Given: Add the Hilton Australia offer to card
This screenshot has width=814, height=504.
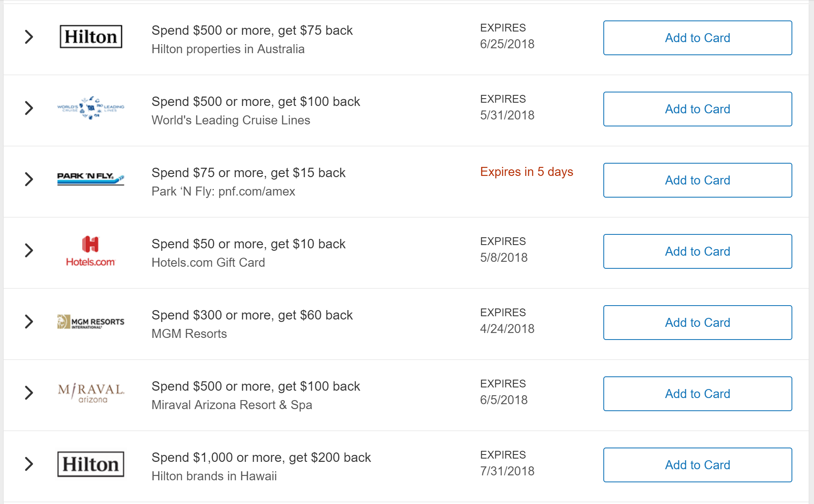Looking at the screenshot, I should point(697,38).
